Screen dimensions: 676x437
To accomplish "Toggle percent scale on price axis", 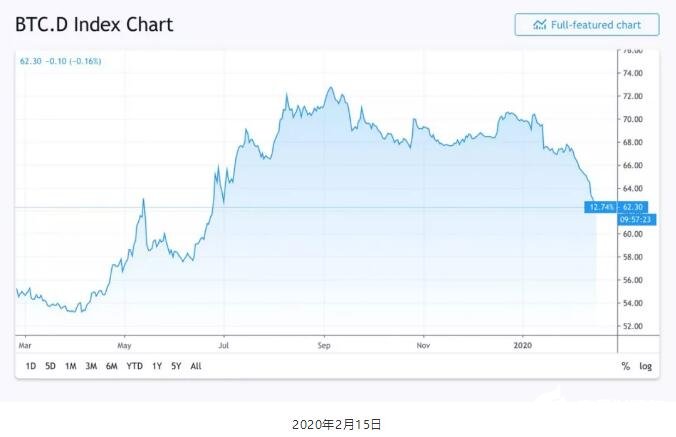I will pos(626,366).
